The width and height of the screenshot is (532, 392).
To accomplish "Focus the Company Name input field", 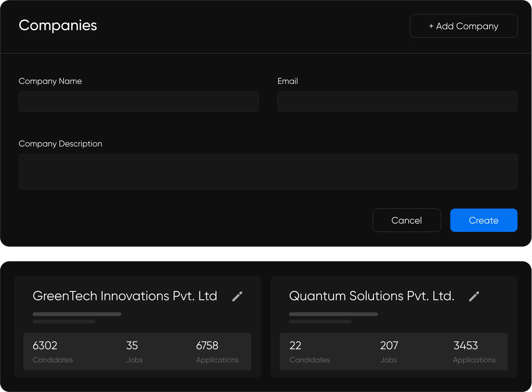I will pos(138,102).
